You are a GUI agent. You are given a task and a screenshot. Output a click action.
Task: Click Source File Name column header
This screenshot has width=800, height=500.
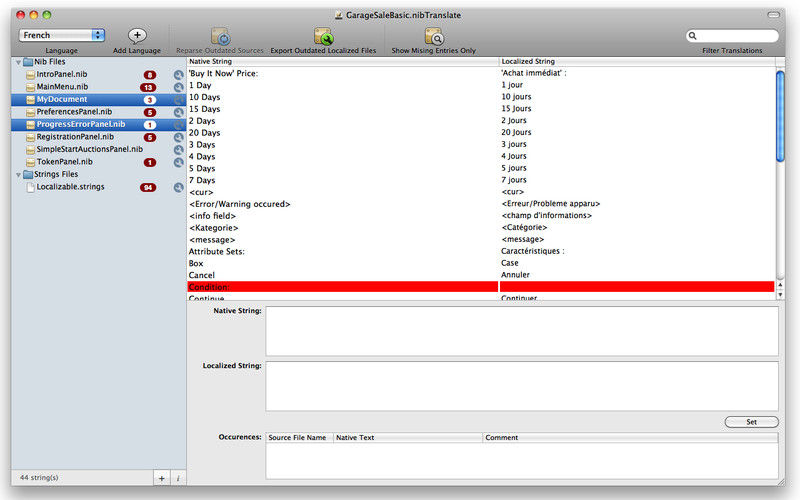(299, 438)
